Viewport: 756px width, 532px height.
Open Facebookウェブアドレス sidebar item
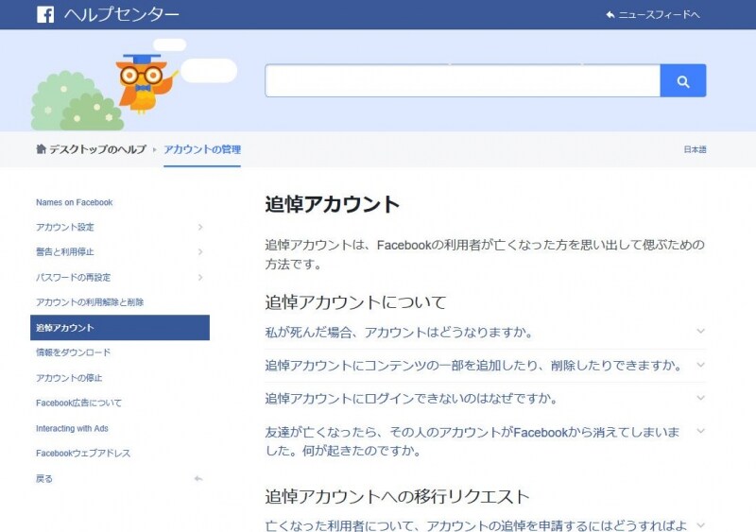pyautogui.click(x=83, y=454)
